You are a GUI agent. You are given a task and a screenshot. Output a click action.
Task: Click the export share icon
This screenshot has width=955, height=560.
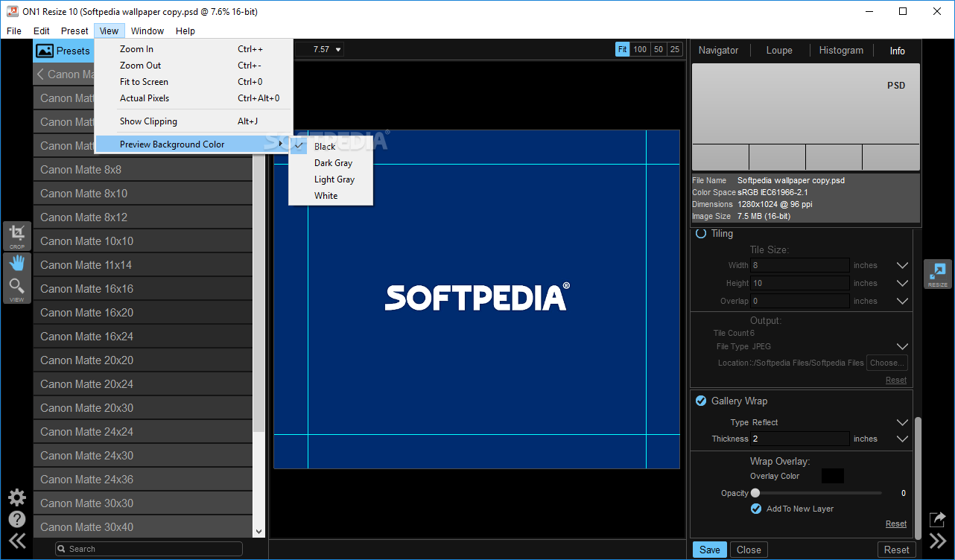(937, 519)
